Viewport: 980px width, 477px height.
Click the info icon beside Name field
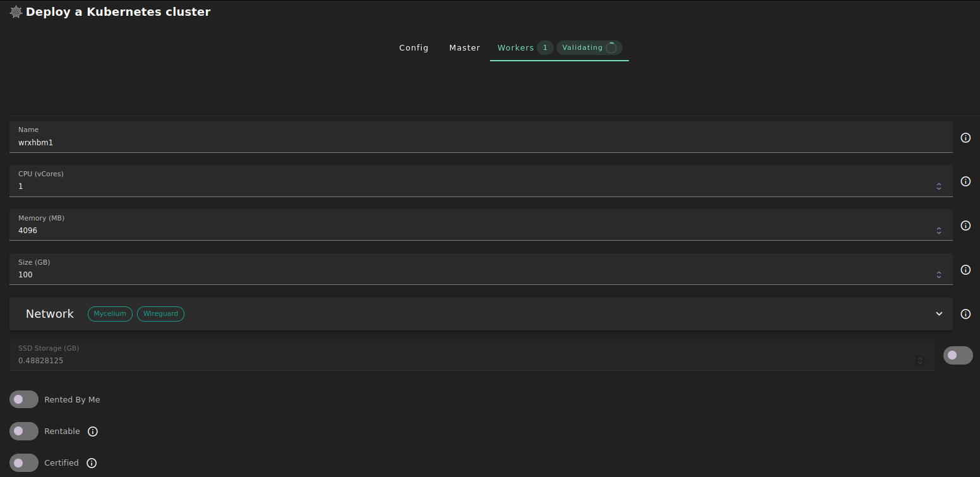(965, 138)
